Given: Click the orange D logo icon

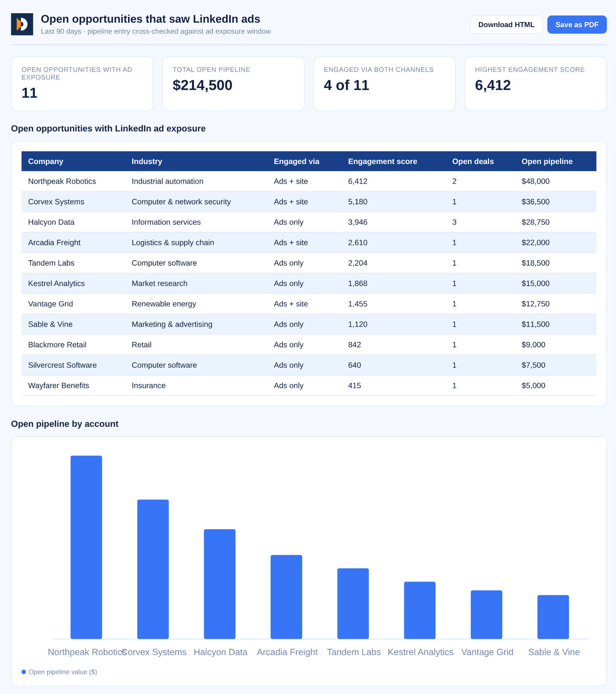Looking at the screenshot, I should [x=22, y=24].
